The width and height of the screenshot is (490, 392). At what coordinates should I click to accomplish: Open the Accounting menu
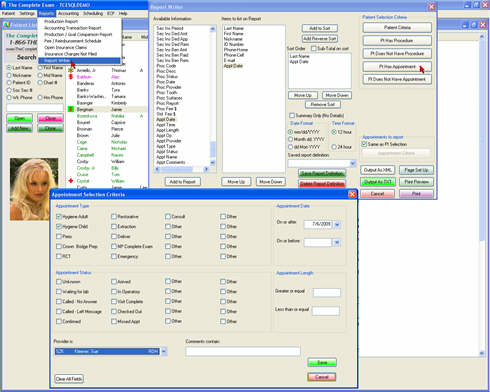(x=68, y=13)
